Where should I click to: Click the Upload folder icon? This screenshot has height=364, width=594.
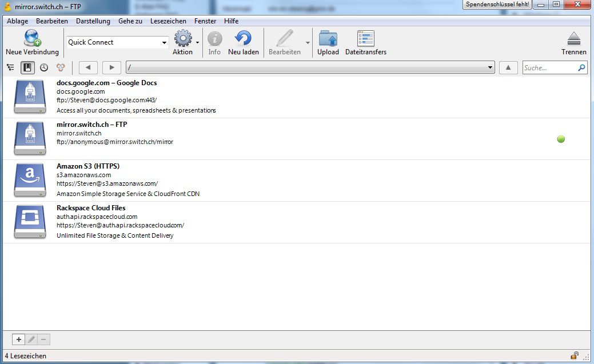328,39
